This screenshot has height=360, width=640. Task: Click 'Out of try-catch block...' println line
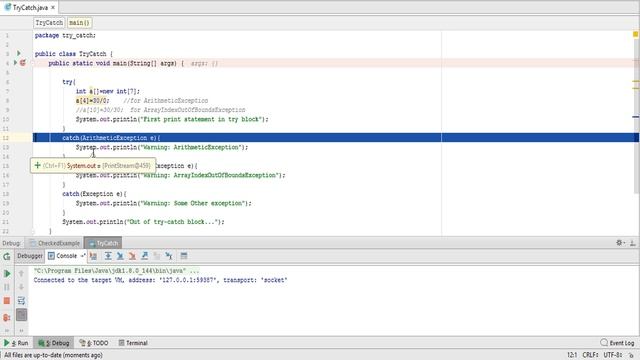click(x=143, y=222)
